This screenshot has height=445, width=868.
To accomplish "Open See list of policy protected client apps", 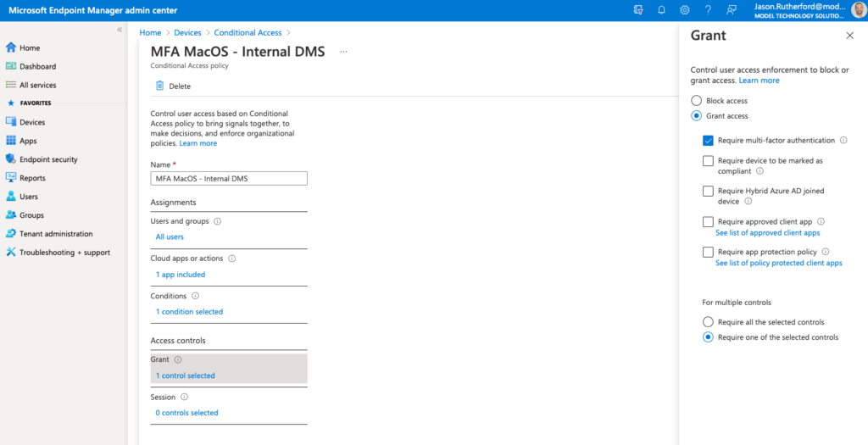I will click(x=779, y=263).
